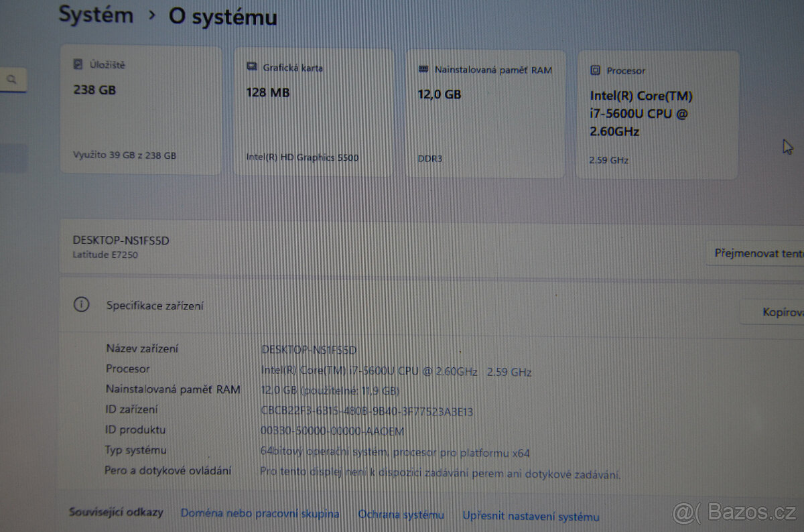Navigate back using the Systém breadcrumb

[x=96, y=14]
